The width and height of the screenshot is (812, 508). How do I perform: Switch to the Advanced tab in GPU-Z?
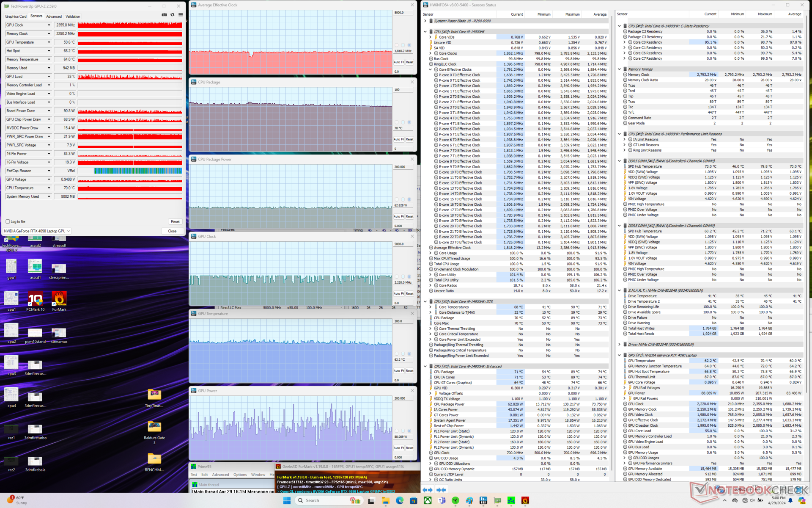coord(54,17)
